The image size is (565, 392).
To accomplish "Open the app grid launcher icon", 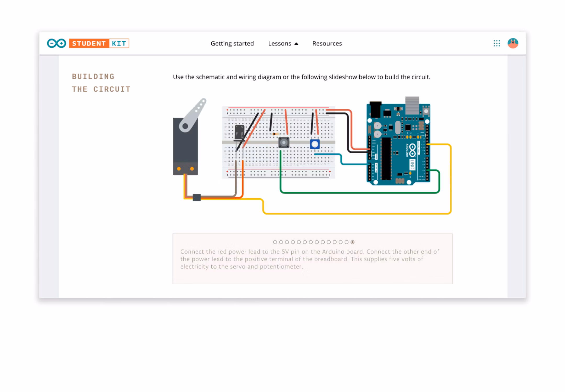I will [x=496, y=43].
